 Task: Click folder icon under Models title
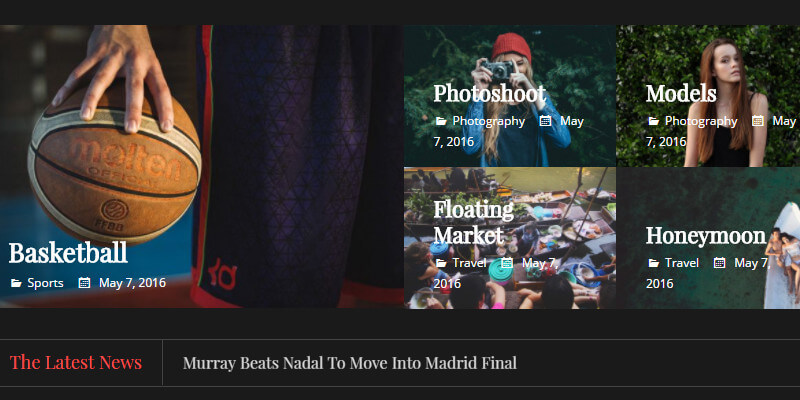(653, 121)
